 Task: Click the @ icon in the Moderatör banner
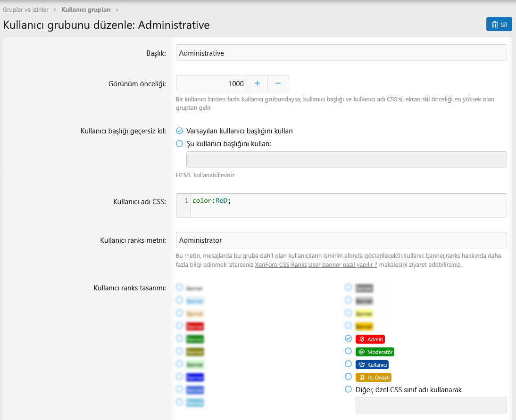pyautogui.click(x=362, y=352)
